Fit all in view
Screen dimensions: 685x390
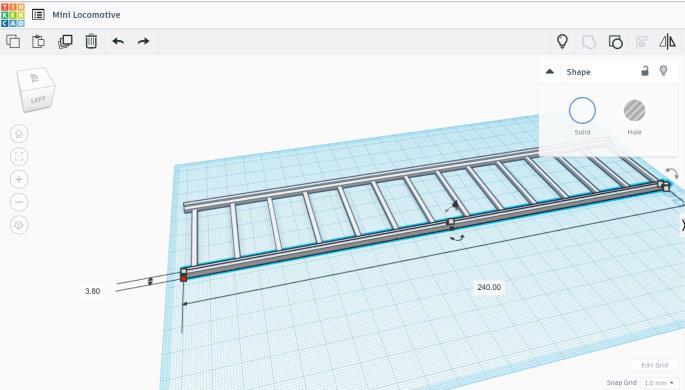pyautogui.click(x=19, y=156)
